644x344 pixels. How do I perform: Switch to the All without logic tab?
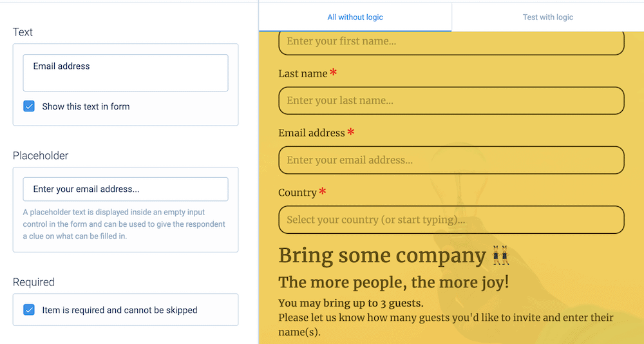pyautogui.click(x=355, y=17)
